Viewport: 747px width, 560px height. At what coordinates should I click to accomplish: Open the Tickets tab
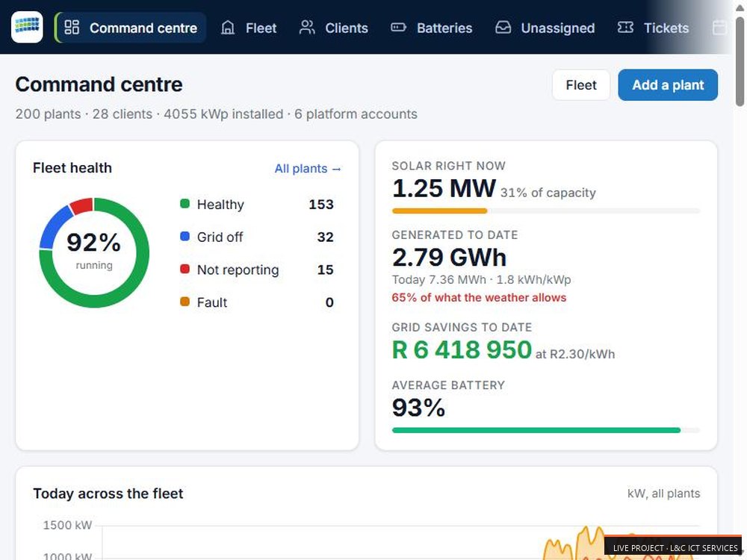653,28
